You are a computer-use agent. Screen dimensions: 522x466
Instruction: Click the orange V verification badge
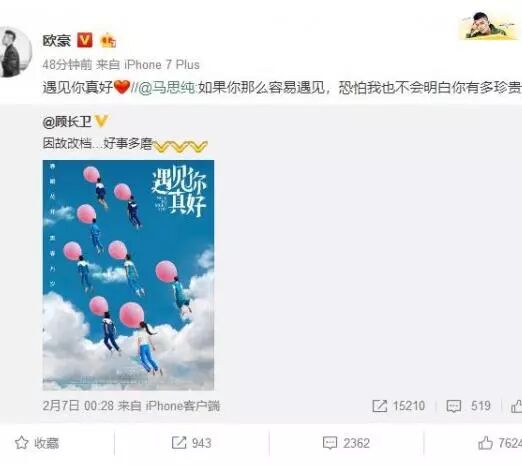[85, 40]
